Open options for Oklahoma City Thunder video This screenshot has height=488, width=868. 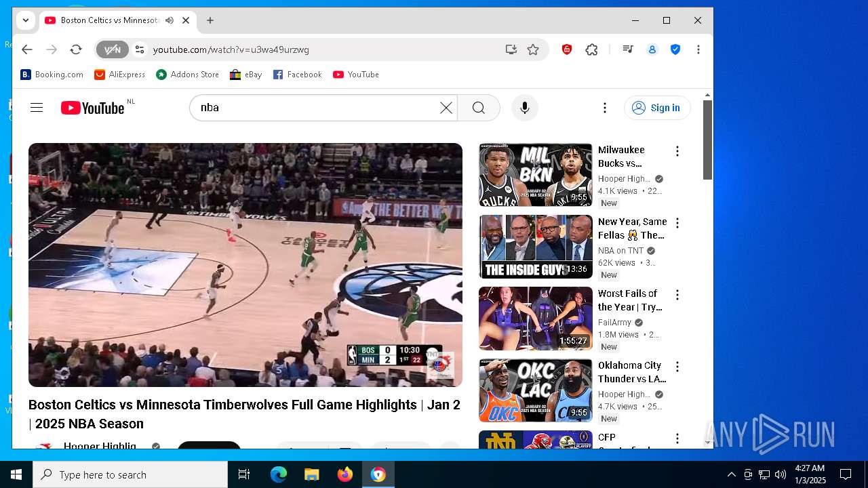tap(677, 367)
